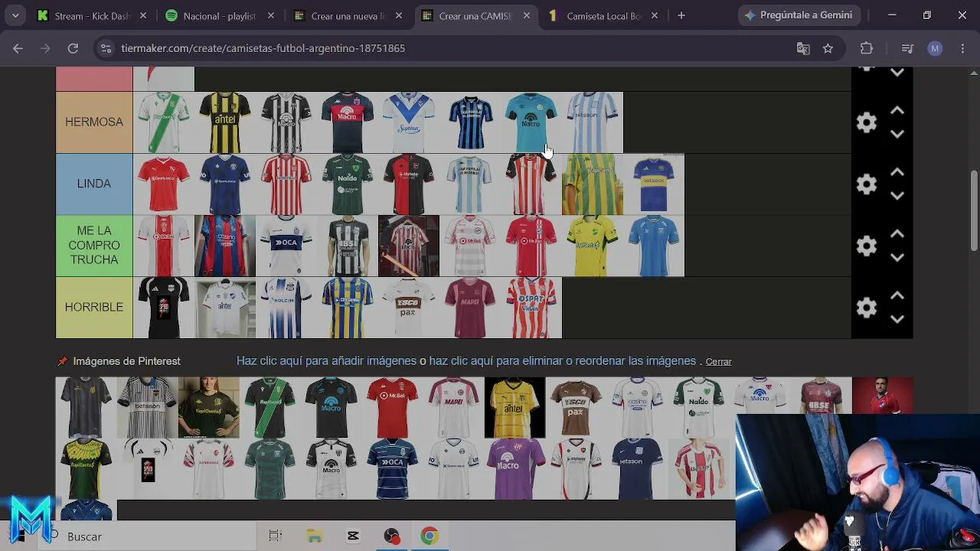Select green Naldo jersey in LINDA row
This screenshot has height=551, width=980.
(348, 184)
